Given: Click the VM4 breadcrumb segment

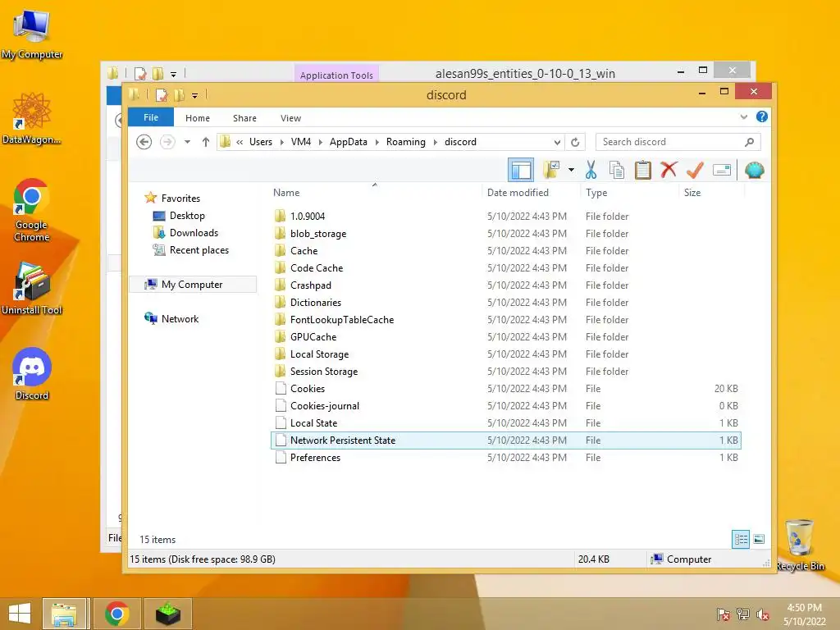Looking at the screenshot, I should [x=300, y=142].
